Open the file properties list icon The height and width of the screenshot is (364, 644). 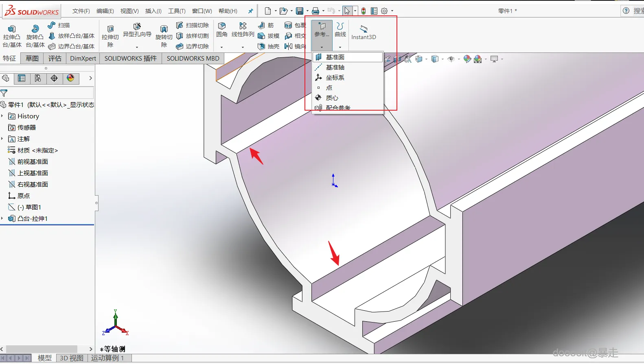tap(374, 11)
